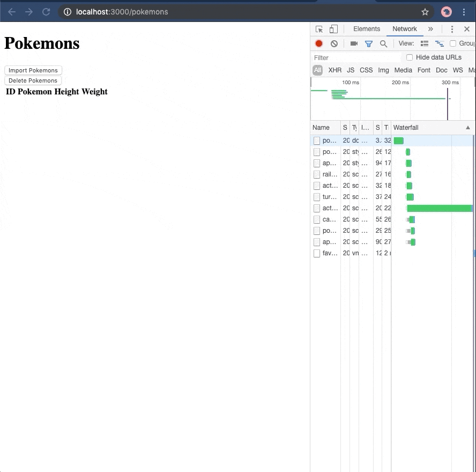This screenshot has width=476, height=472.
Task: Click the file icon of tur... row
Action: [317, 197]
